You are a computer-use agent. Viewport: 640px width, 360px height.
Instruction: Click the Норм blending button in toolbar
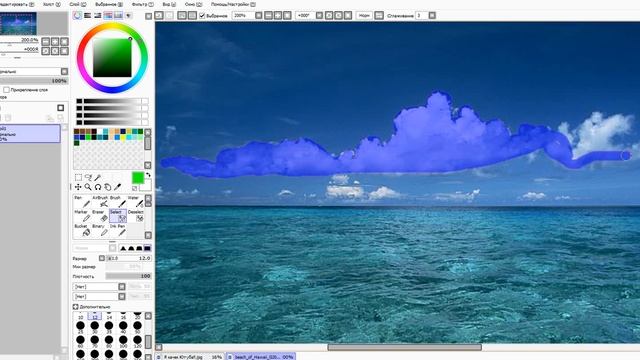pyautogui.click(x=364, y=16)
